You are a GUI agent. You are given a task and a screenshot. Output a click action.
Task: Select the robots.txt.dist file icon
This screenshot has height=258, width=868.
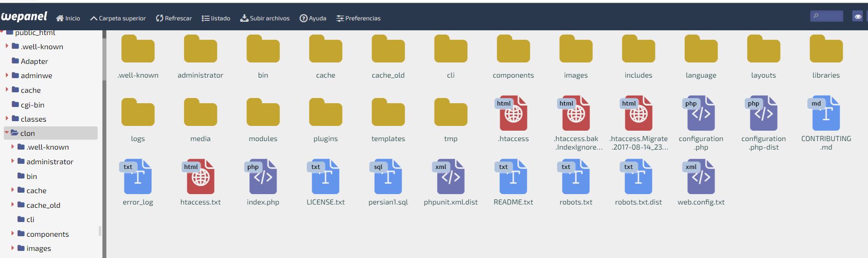click(637, 177)
